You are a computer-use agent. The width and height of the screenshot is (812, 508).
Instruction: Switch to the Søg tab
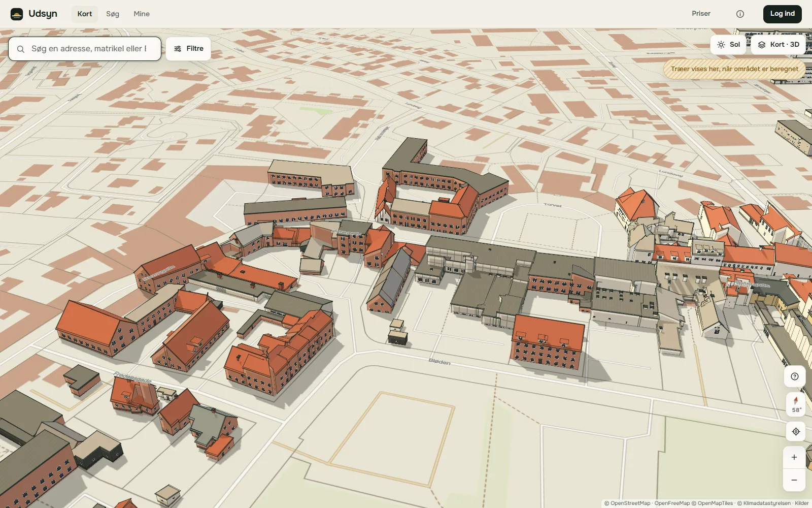tap(113, 14)
